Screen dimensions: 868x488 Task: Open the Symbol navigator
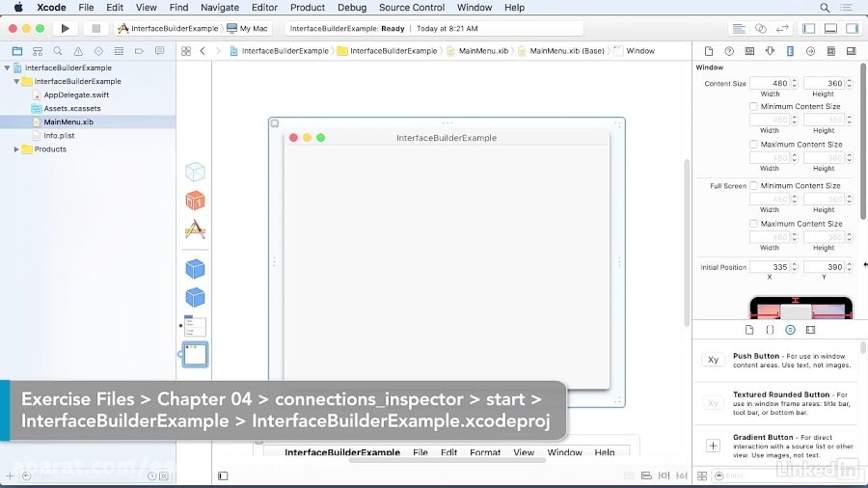point(37,51)
